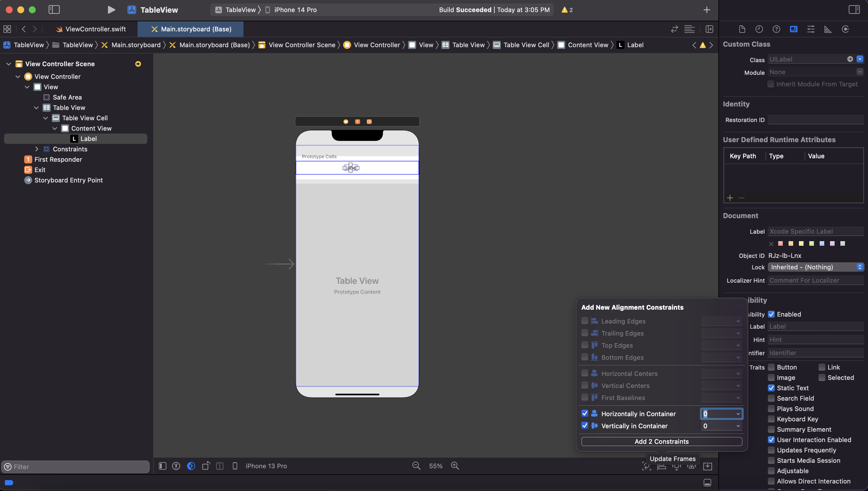
Task: Click the Run play button
Action: coord(111,10)
